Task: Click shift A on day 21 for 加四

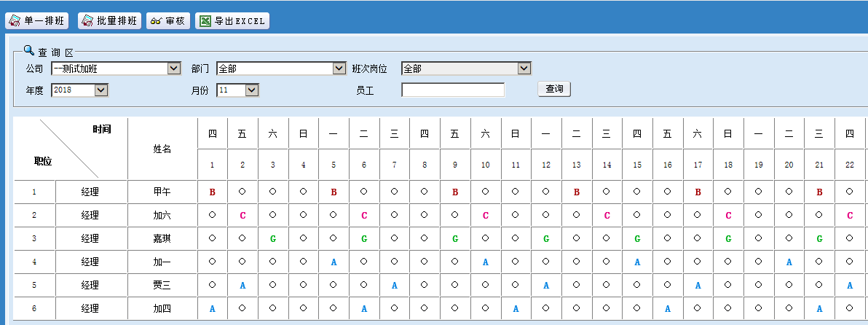Action: [819, 308]
